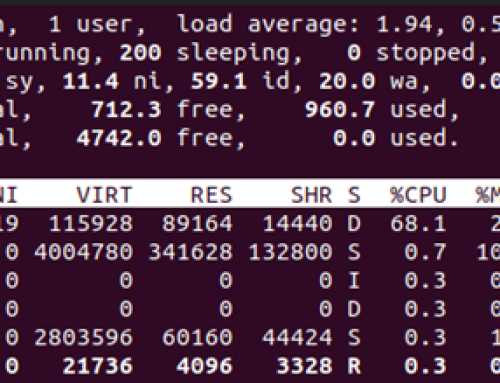Click the SHR value 14440

pos(297,223)
